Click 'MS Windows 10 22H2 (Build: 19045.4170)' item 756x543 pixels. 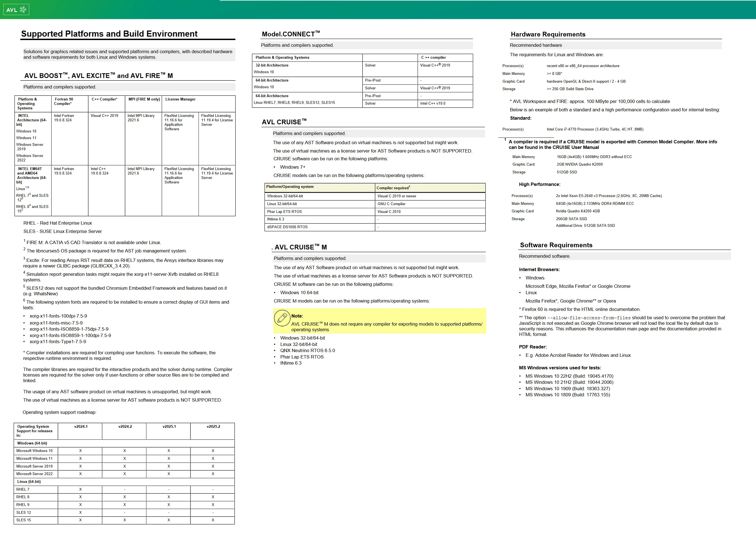pos(569,376)
